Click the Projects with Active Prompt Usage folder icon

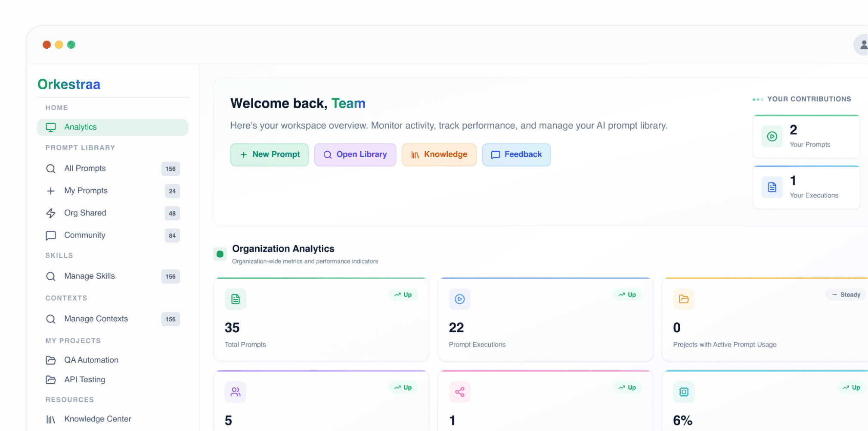(x=684, y=299)
